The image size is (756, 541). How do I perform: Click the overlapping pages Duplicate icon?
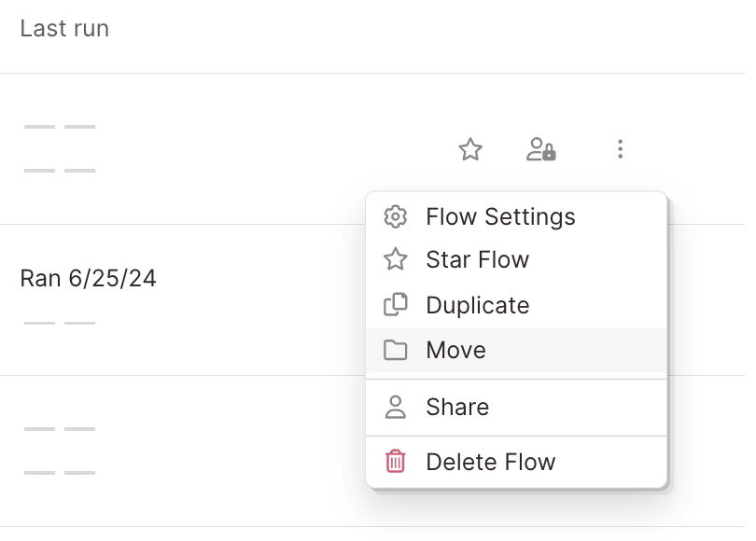(x=396, y=305)
